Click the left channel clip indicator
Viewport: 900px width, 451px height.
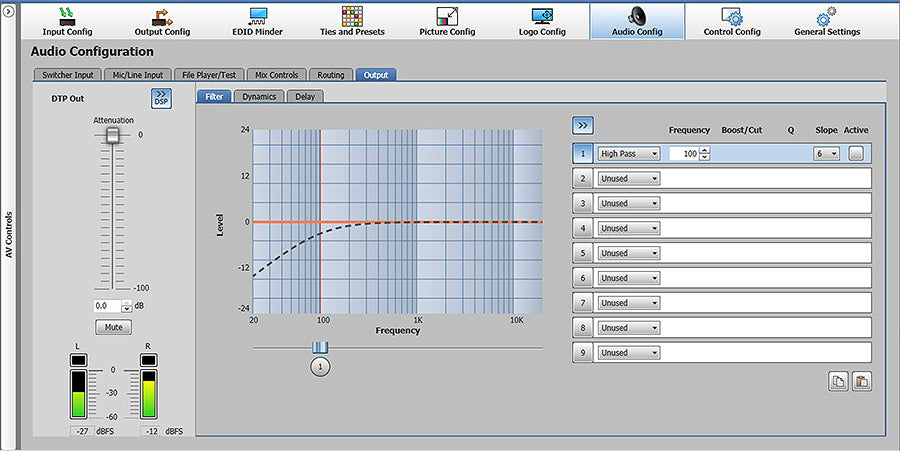(78, 360)
